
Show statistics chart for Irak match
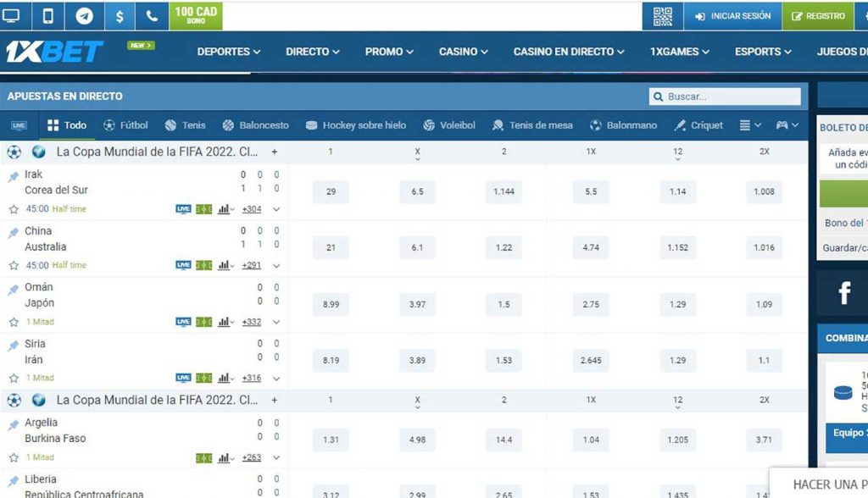pyautogui.click(x=225, y=209)
